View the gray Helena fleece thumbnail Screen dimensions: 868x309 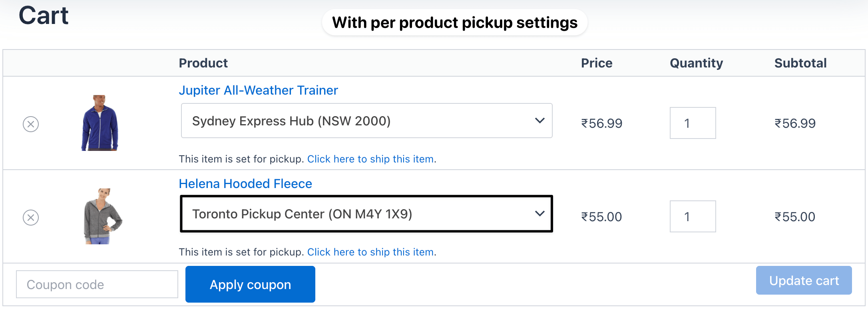(103, 216)
